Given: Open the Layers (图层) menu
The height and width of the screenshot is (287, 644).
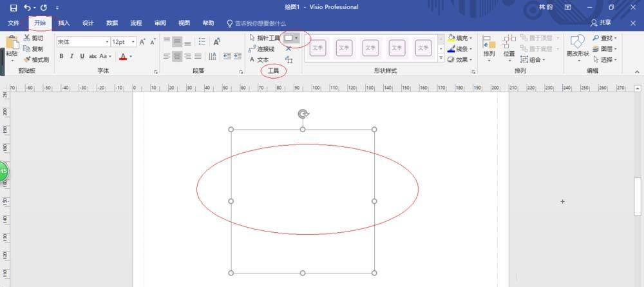Looking at the screenshot, I should coord(605,49).
